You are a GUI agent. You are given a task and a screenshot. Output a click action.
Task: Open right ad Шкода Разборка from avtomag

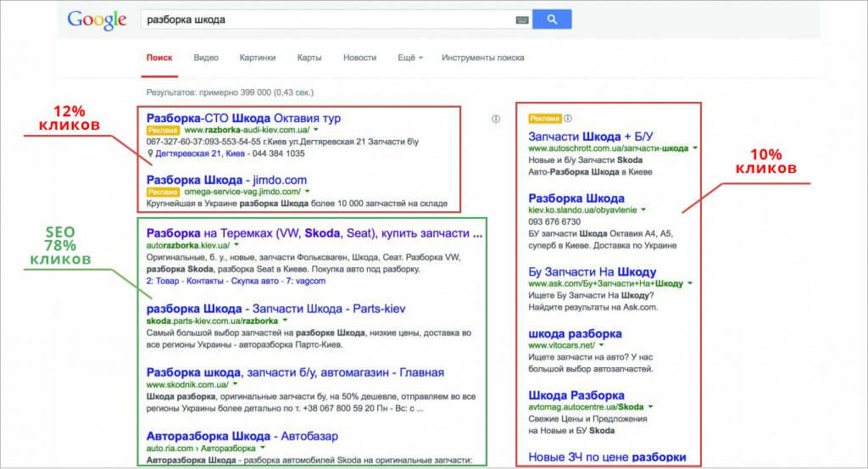pyautogui.click(x=576, y=395)
